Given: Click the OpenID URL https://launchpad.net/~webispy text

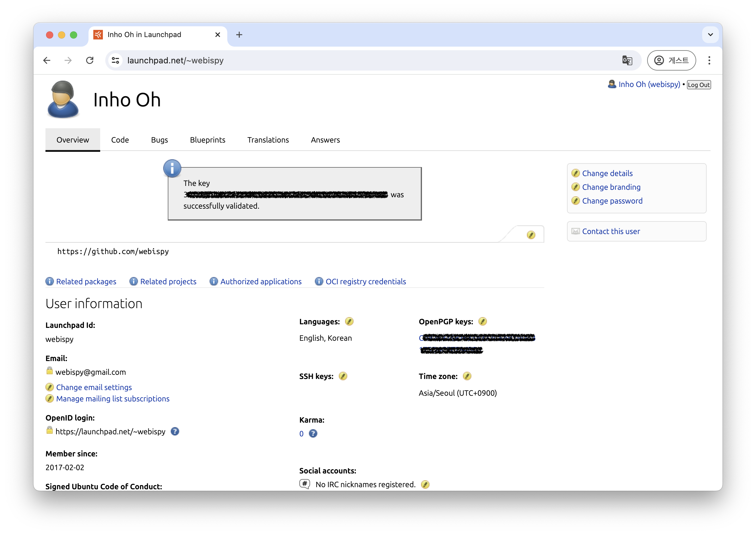Looking at the screenshot, I should (110, 432).
